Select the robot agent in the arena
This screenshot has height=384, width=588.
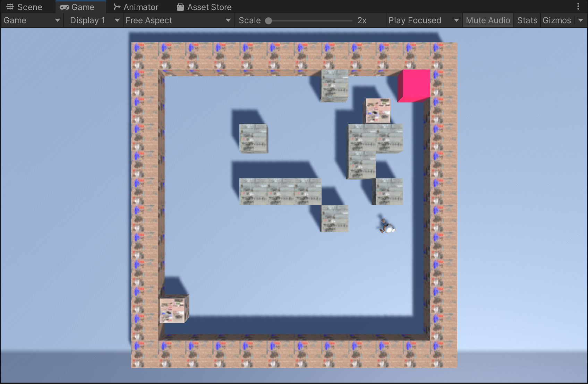pos(386,226)
